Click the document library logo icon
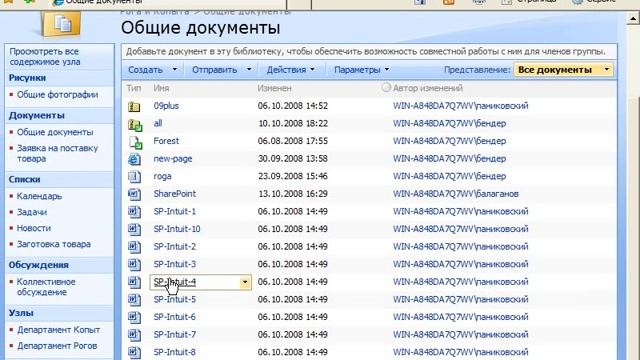The width and height of the screenshot is (640, 360). click(x=61, y=24)
